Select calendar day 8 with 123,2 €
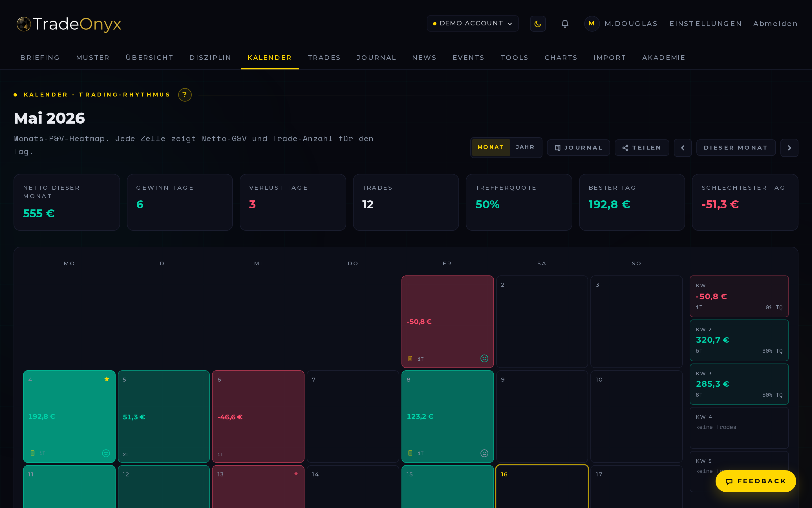 click(x=448, y=416)
